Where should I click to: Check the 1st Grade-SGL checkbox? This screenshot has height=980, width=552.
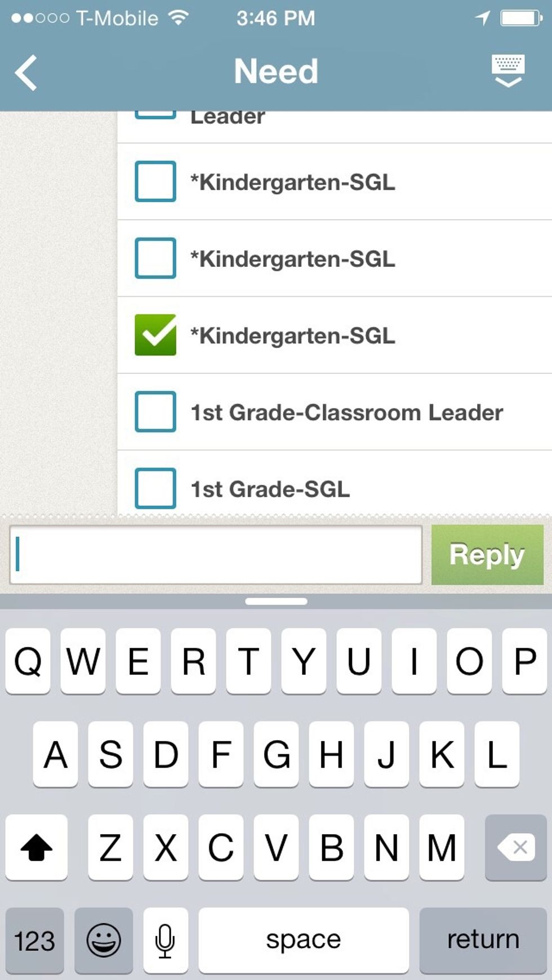click(155, 488)
